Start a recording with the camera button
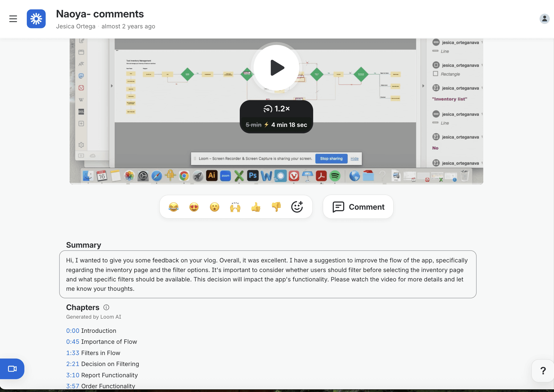 pos(12,369)
